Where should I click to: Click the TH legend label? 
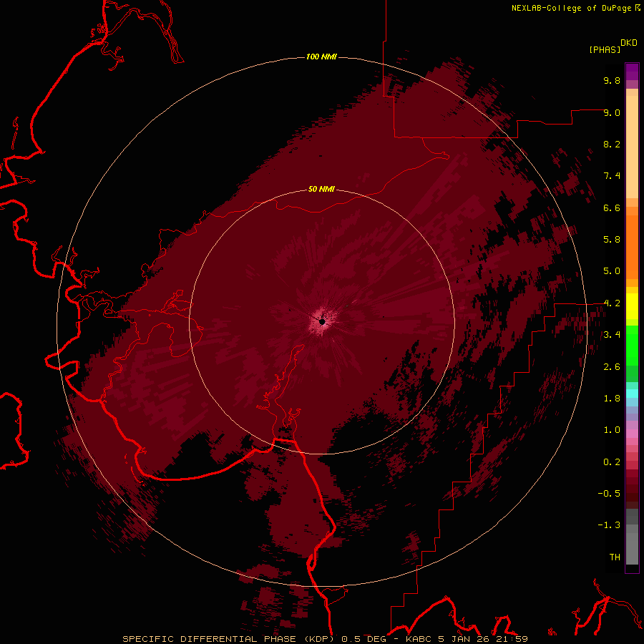pyautogui.click(x=615, y=557)
